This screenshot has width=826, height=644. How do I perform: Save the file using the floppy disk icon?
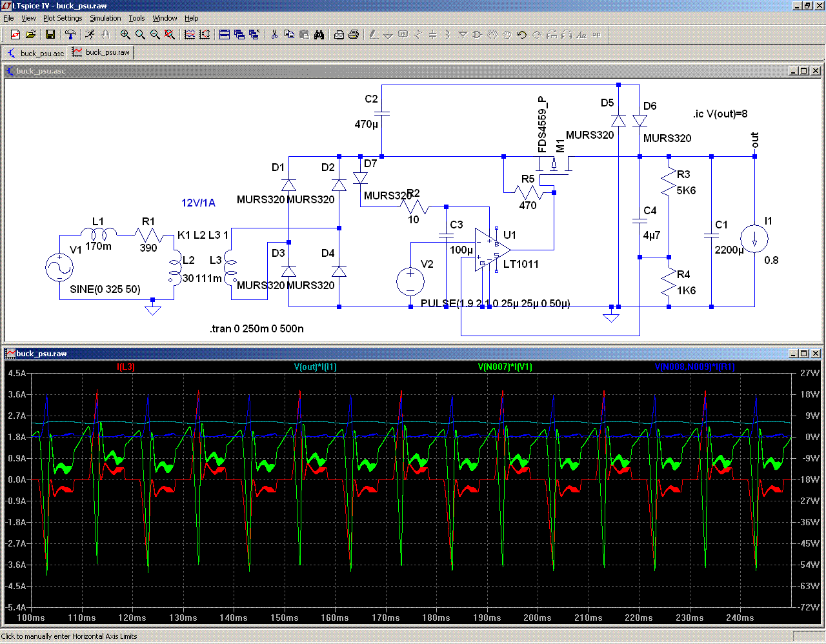(x=50, y=35)
